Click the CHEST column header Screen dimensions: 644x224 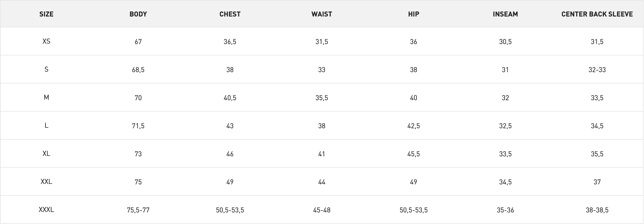click(230, 14)
